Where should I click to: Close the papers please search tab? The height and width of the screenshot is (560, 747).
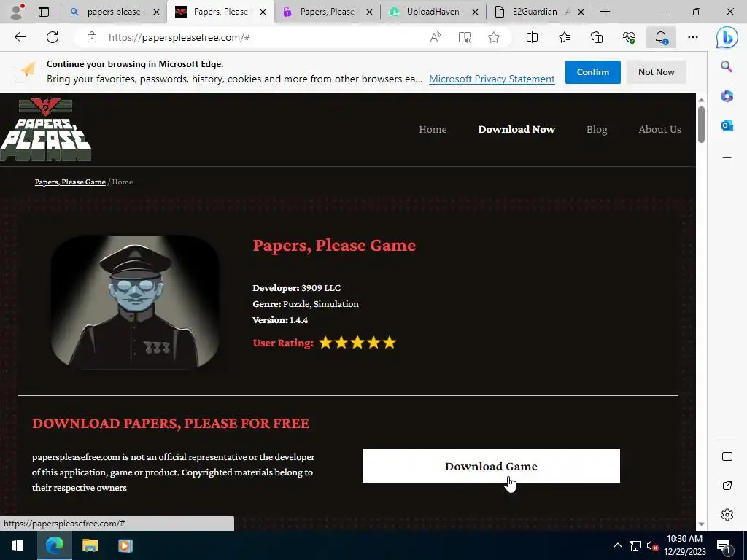click(x=156, y=12)
